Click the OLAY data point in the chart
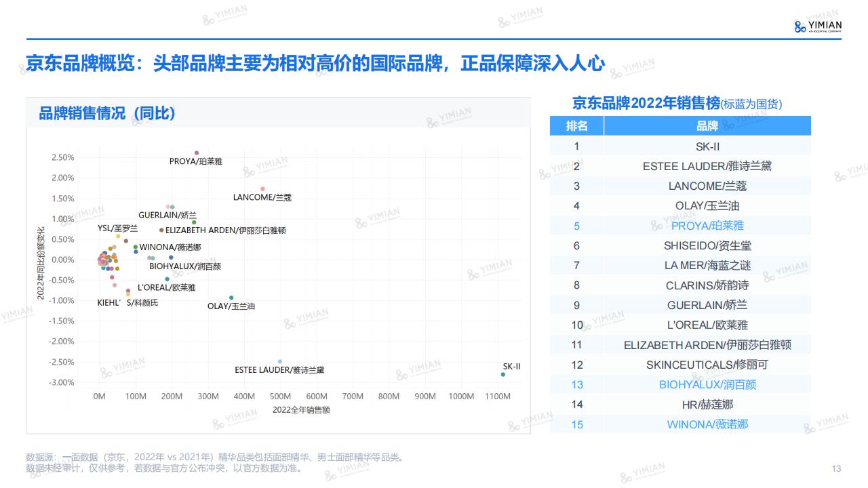Image resolution: width=868 pixels, height=488 pixels. [231, 298]
